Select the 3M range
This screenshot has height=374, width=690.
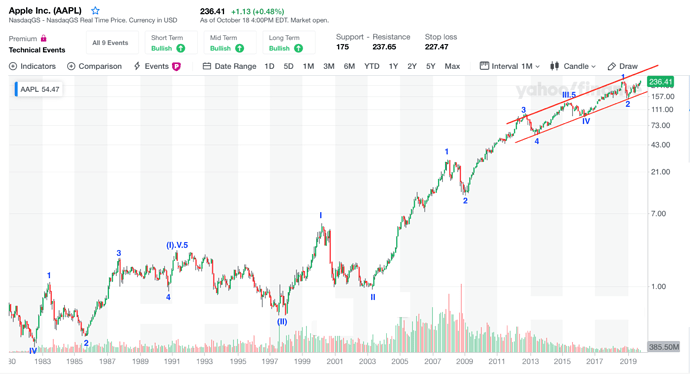[329, 66]
